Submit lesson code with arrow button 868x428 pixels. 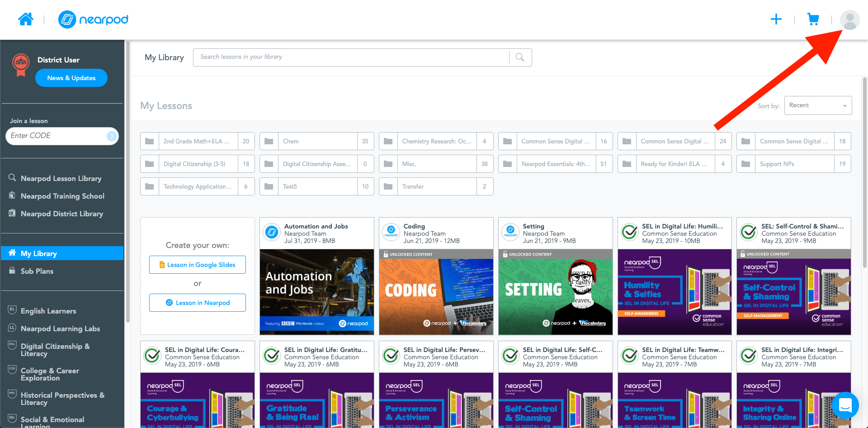click(x=111, y=136)
